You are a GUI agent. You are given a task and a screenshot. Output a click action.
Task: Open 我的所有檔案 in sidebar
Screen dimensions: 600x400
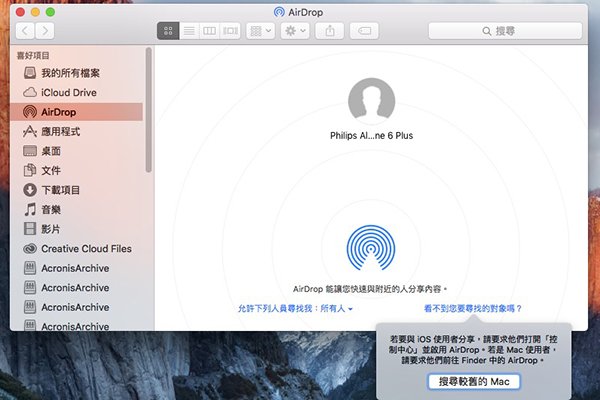[x=77, y=73]
